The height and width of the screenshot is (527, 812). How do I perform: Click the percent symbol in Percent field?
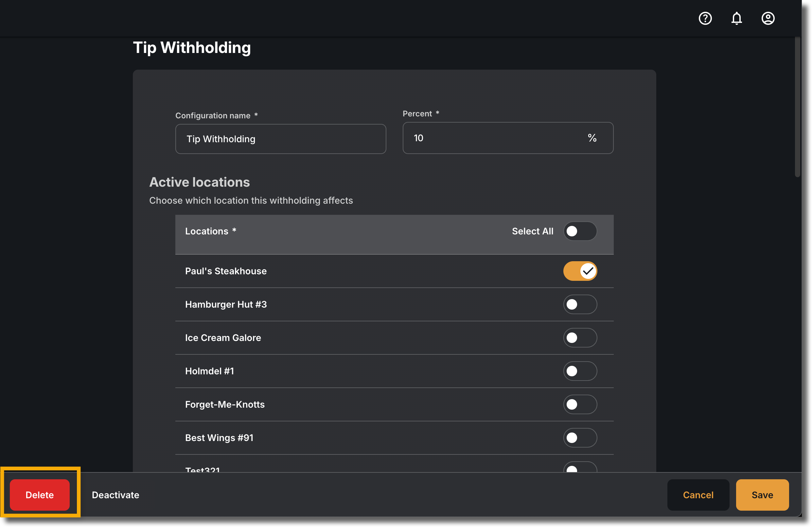pos(592,138)
